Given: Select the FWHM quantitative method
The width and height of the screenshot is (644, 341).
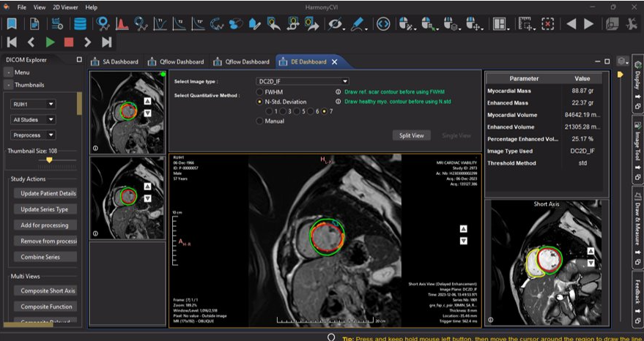Looking at the screenshot, I should point(260,92).
